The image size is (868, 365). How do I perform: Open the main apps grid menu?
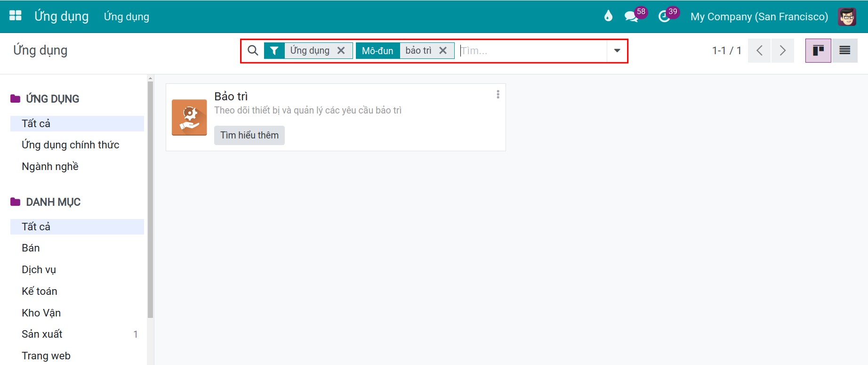tap(16, 16)
